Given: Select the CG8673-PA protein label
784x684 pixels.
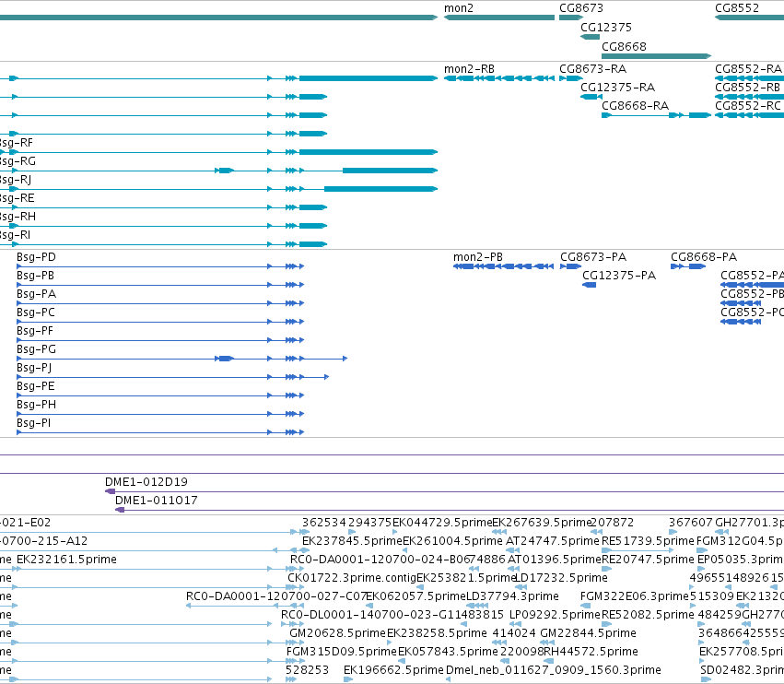Looking at the screenshot, I should tap(593, 256).
